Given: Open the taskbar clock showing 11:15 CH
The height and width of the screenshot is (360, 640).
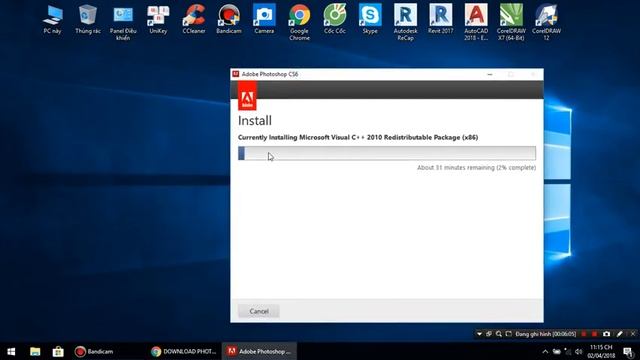Looking at the screenshot, I should tap(601, 351).
